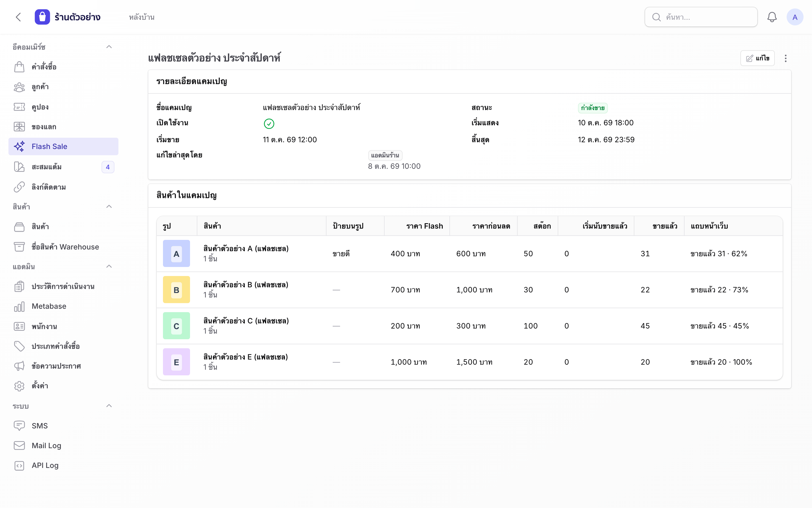Click the ร้านตัวอย่าง store name
Viewport: 812px width, 508px height.
coord(78,17)
